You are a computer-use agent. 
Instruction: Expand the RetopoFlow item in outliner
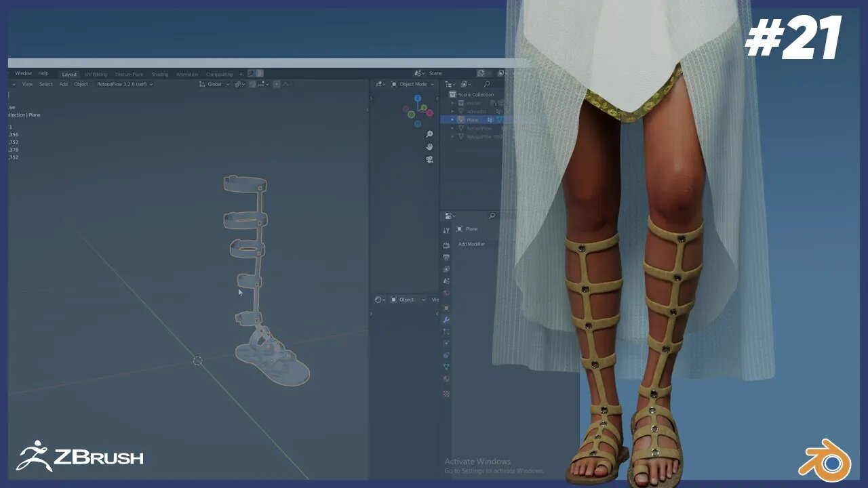tap(453, 128)
